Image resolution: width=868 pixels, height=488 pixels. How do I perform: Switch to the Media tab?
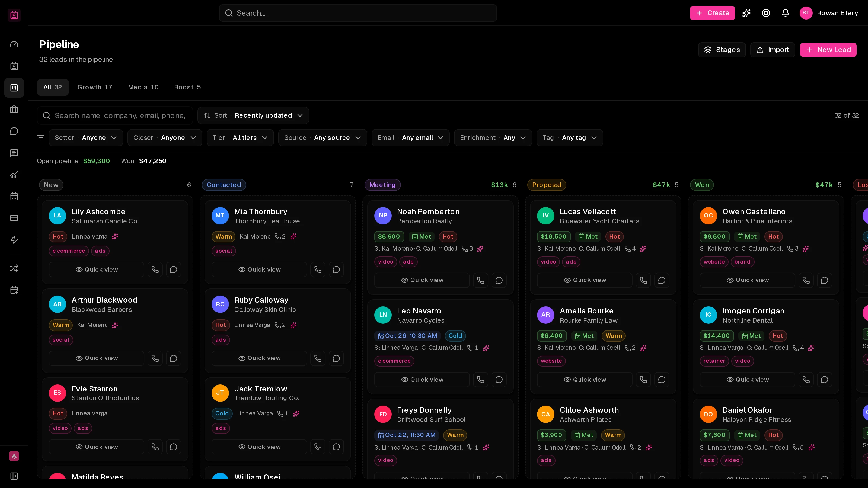pyautogui.click(x=143, y=87)
